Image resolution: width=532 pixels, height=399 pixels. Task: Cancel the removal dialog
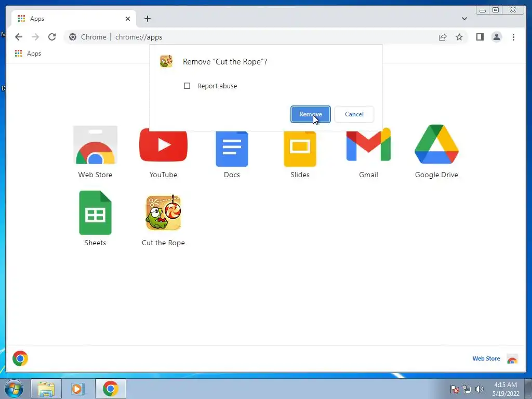(x=354, y=114)
